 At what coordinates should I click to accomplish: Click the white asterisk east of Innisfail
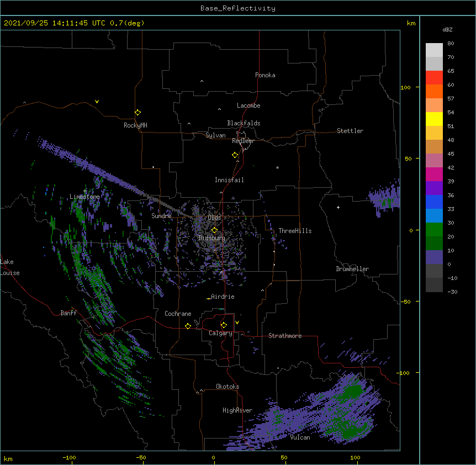(277, 167)
